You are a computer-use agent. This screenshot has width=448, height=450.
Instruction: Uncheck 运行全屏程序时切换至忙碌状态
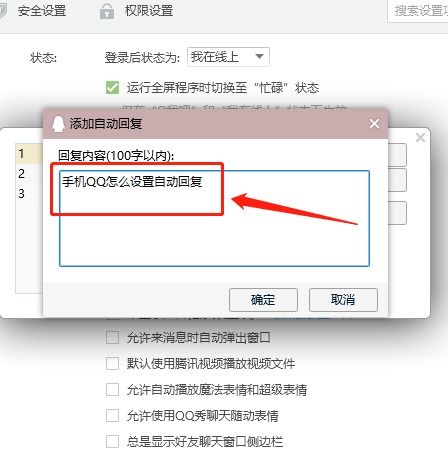pyautogui.click(x=112, y=88)
